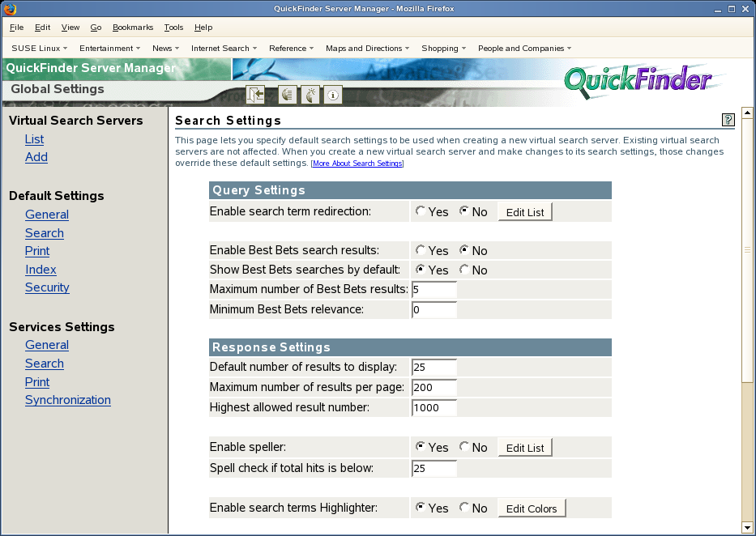The height and width of the screenshot is (536, 756).
Task: Open Default Settings Print link
Action: coord(37,251)
